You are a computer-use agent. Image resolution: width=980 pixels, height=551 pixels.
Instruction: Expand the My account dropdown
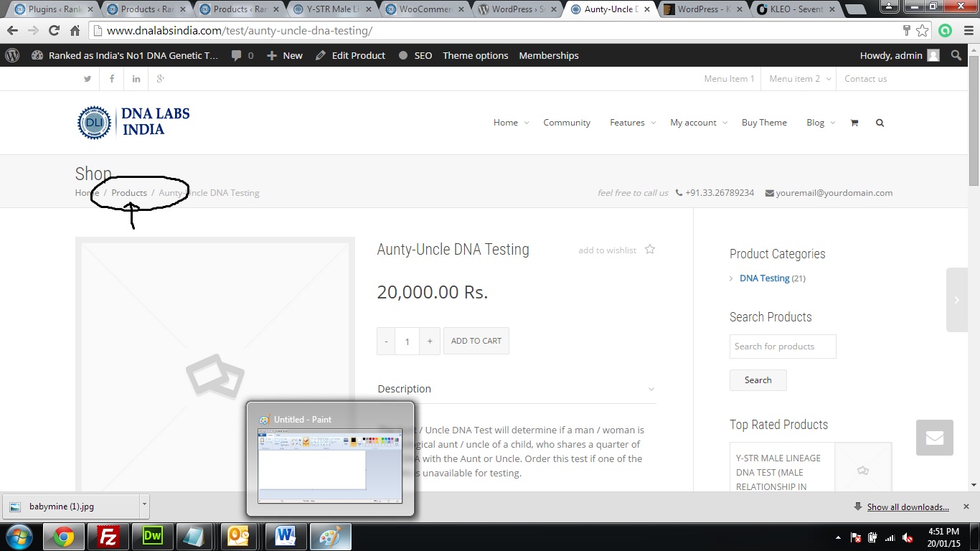click(698, 123)
